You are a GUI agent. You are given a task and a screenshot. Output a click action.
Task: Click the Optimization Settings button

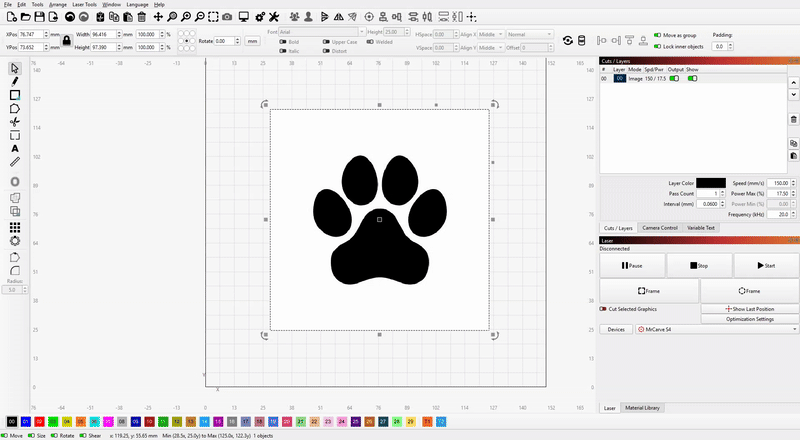tap(750, 318)
